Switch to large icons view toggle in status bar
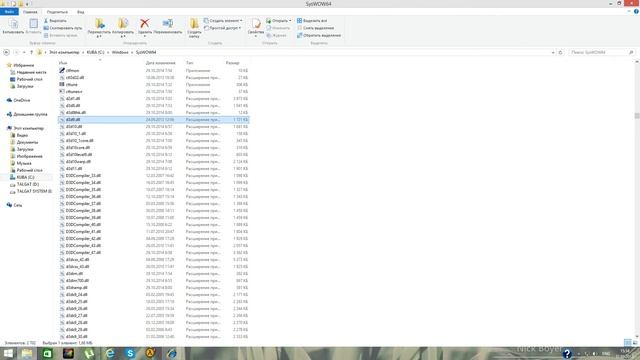The image size is (640, 360). pos(635,342)
